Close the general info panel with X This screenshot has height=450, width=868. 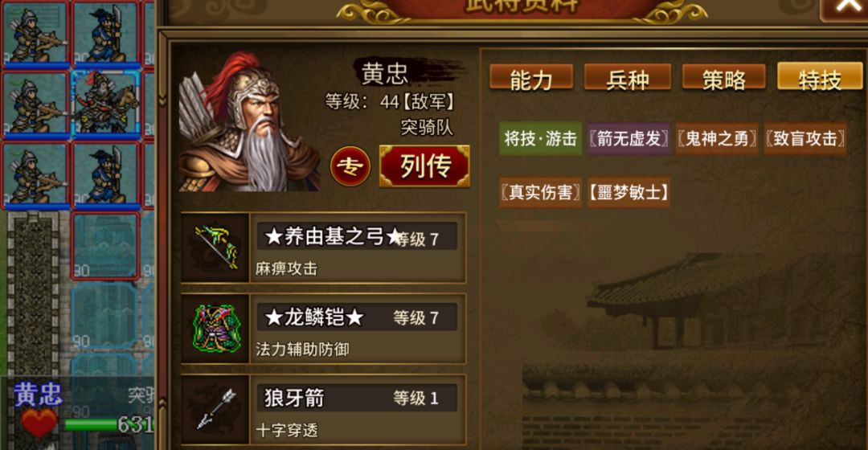tap(845, 8)
